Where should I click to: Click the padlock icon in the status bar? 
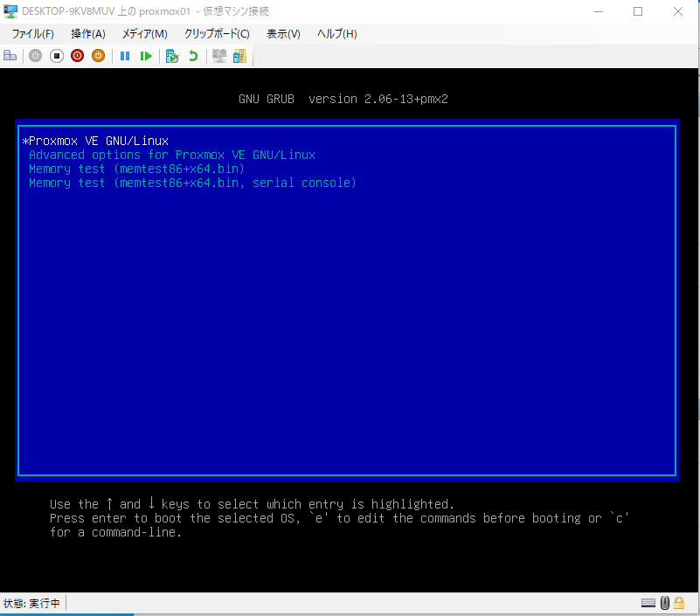[678, 603]
